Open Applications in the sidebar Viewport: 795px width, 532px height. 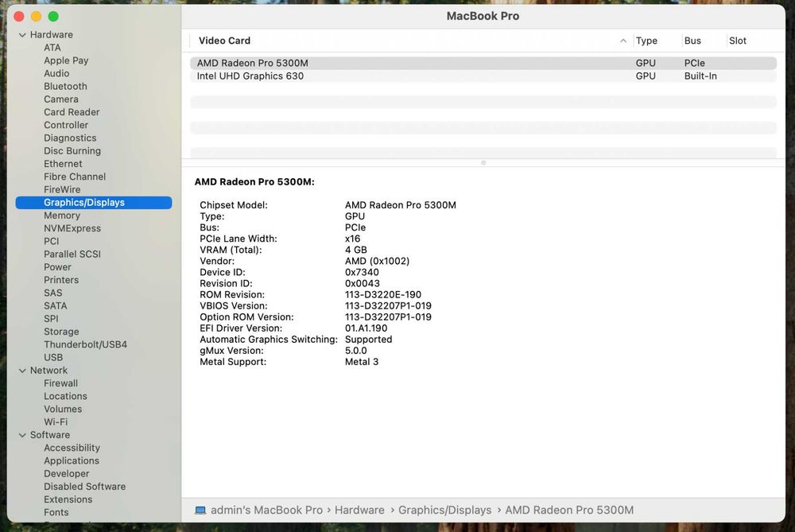pyautogui.click(x=72, y=461)
